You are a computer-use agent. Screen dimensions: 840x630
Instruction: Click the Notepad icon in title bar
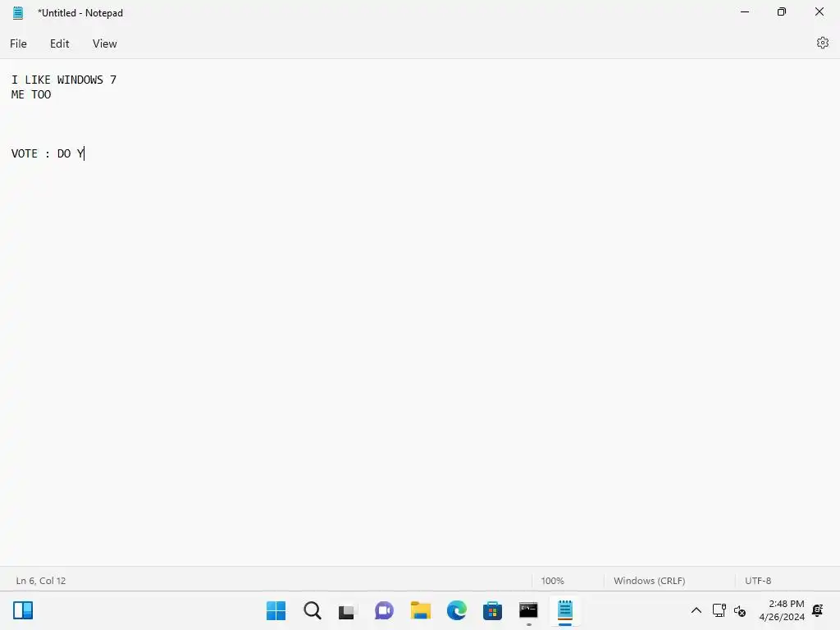[18, 13]
